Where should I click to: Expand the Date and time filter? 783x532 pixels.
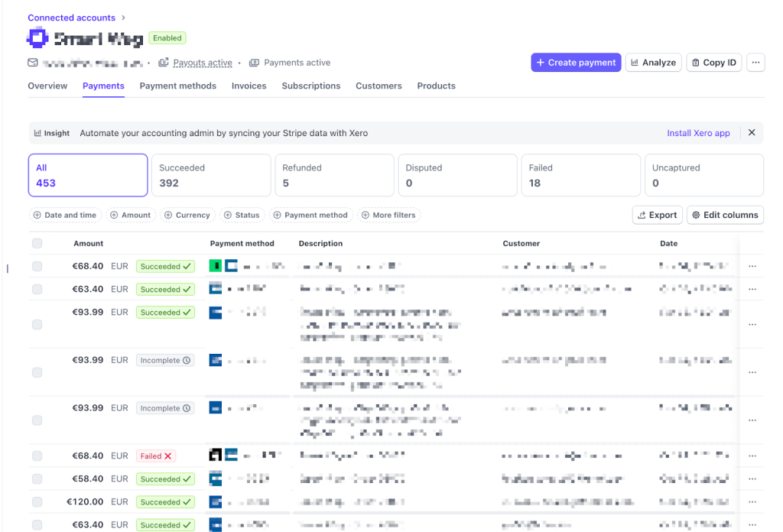65,216
